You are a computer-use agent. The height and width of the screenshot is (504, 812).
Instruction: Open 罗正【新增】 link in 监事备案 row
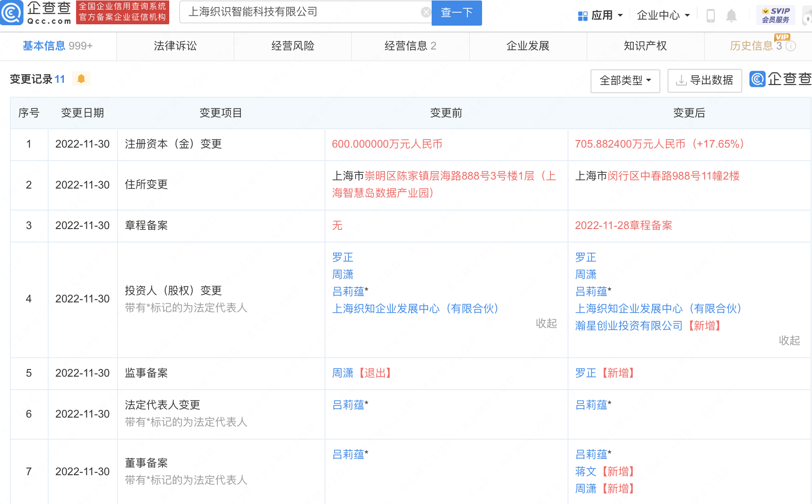click(x=607, y=373)
